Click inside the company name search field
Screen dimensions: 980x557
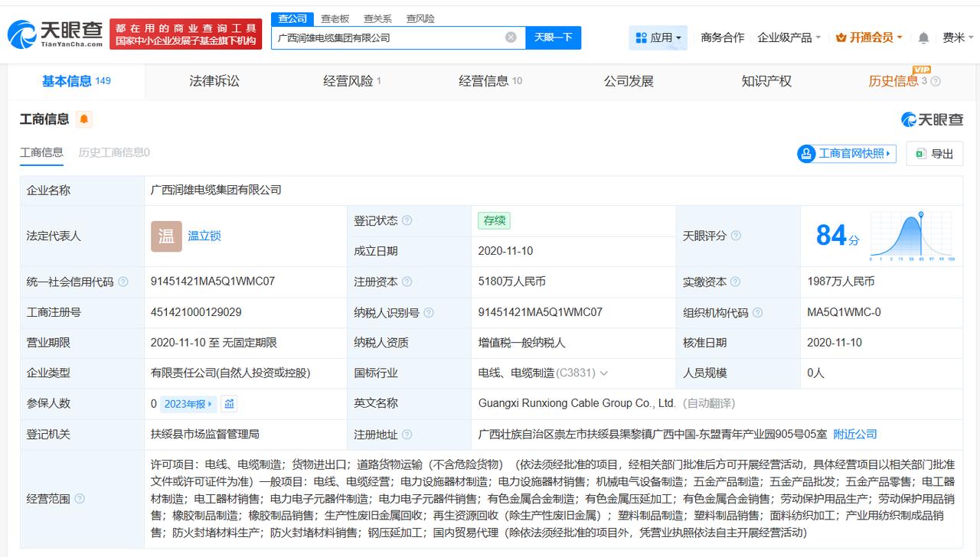(x=383, y=36)
